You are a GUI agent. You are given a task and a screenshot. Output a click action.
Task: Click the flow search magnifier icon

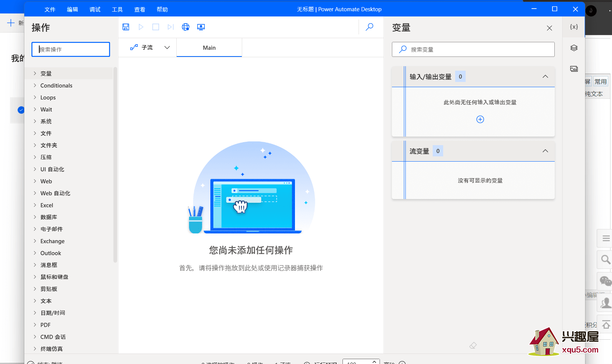[x=369, y=27]
